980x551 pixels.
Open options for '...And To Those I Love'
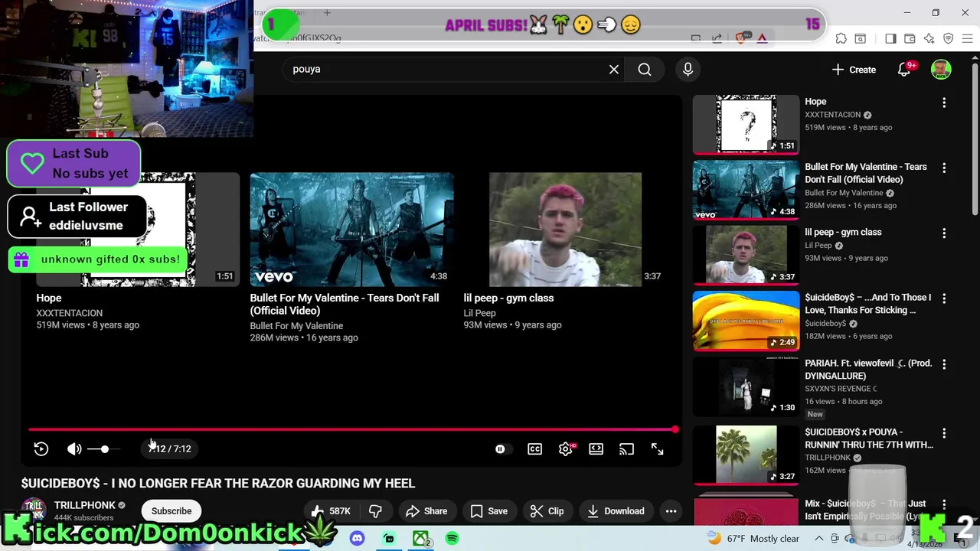944,298
